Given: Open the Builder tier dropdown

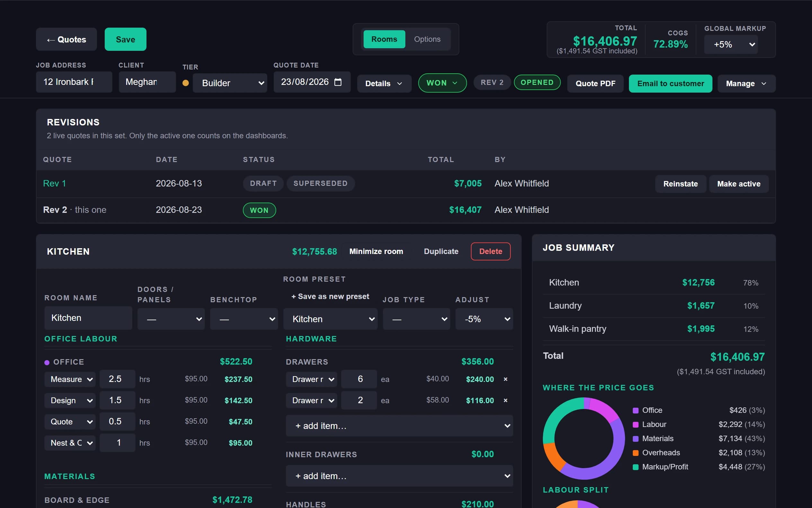Looking at the screenshot, I should click(x=230, y=83).
